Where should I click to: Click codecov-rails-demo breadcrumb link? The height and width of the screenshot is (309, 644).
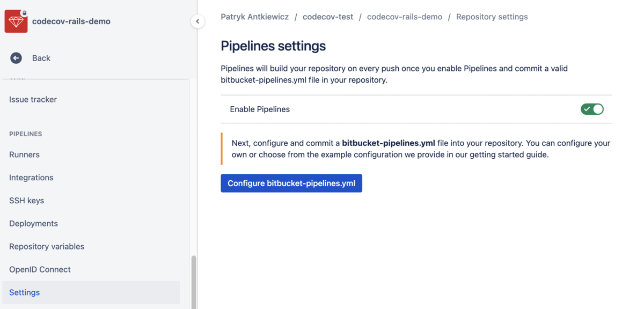pos(405,17)
